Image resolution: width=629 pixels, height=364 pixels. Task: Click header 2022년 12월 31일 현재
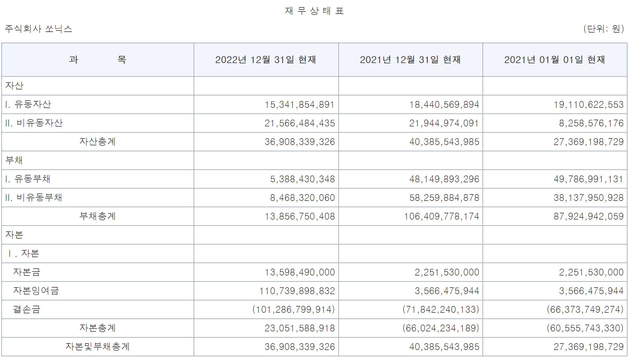[266, 60]
